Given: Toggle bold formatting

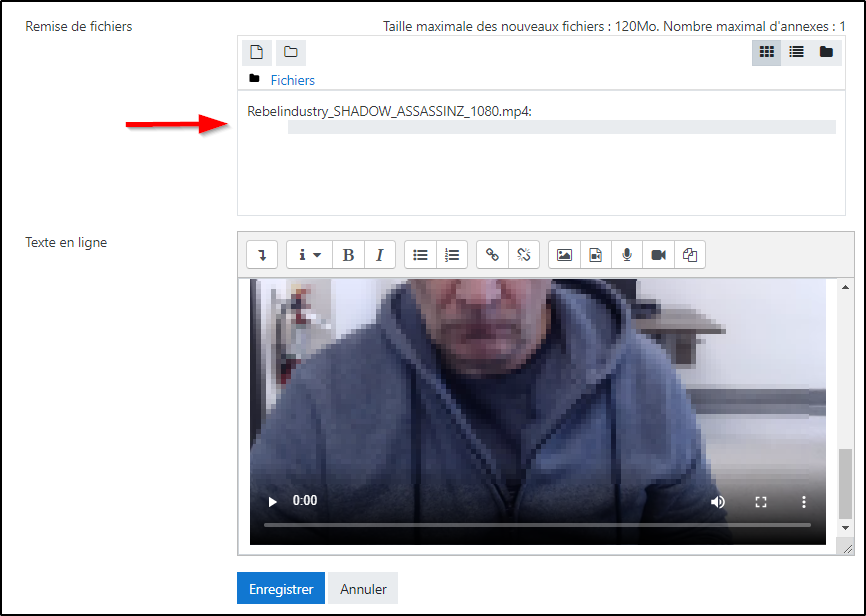Looking at the screenshot, I should [348, 255].
